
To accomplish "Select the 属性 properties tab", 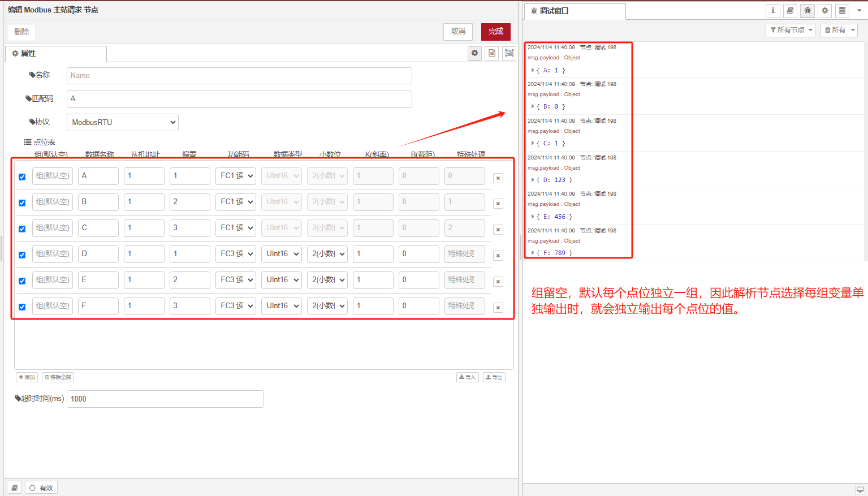I will (55, 54).
